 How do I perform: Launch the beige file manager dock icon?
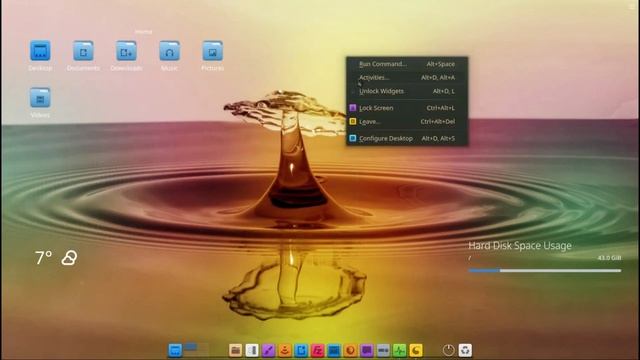(236, 350)
